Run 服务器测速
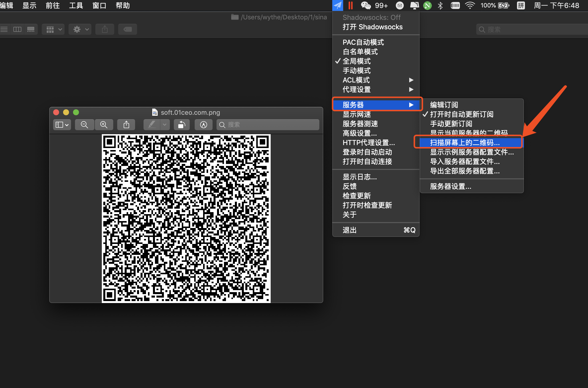This screenshot has width=588, height=388. pyautogui.click(x=376, y=124)
